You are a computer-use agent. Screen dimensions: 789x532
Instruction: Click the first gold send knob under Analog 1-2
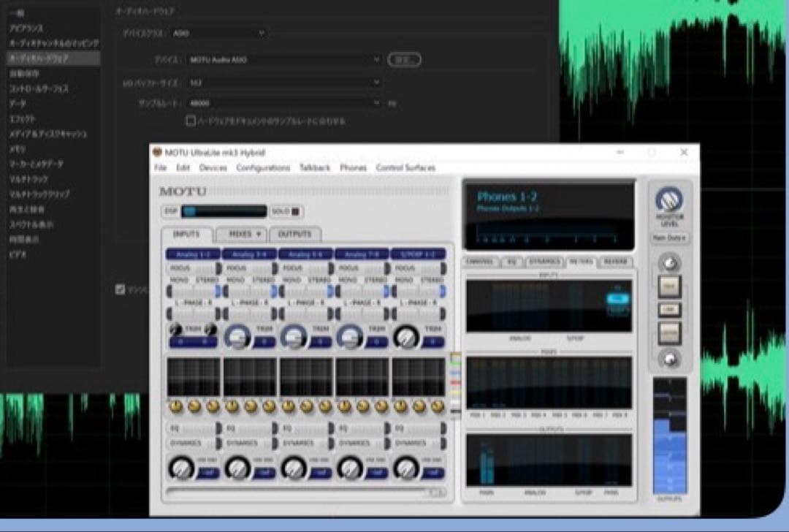coord(175,406)
